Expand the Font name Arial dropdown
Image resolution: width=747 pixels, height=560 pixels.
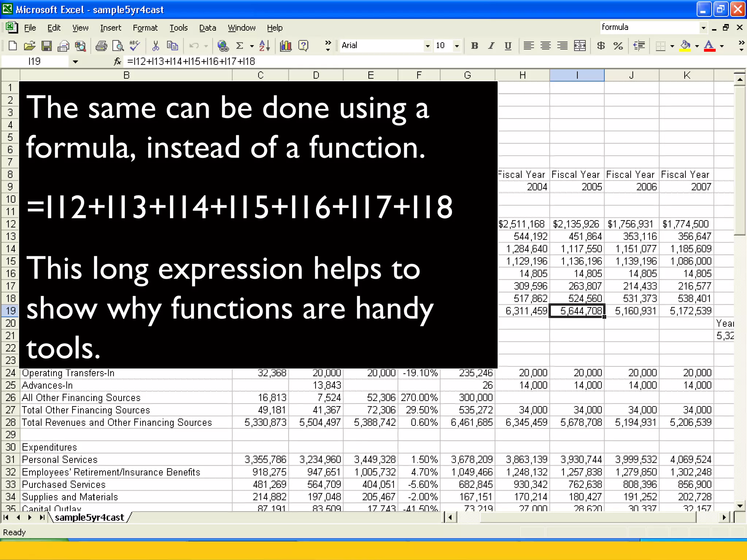coord(427,46)
